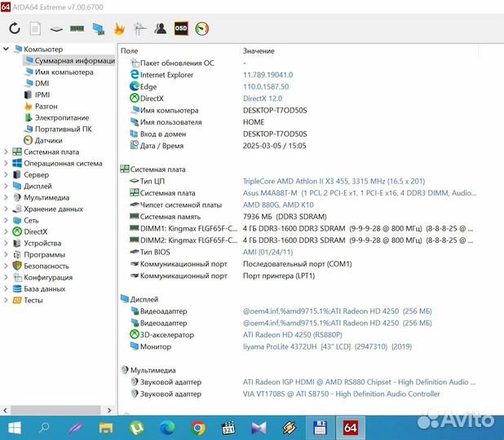Click the Refresh toolbar icon

pos(15,29)
